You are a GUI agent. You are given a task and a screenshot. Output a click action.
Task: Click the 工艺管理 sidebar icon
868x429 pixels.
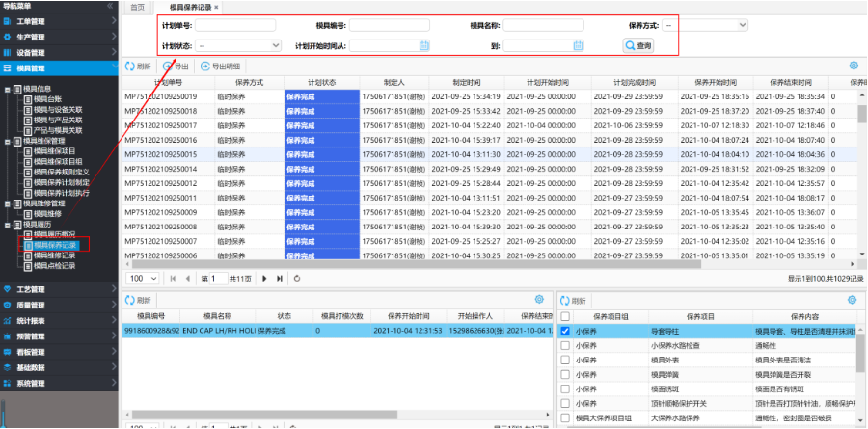(7, 289)
